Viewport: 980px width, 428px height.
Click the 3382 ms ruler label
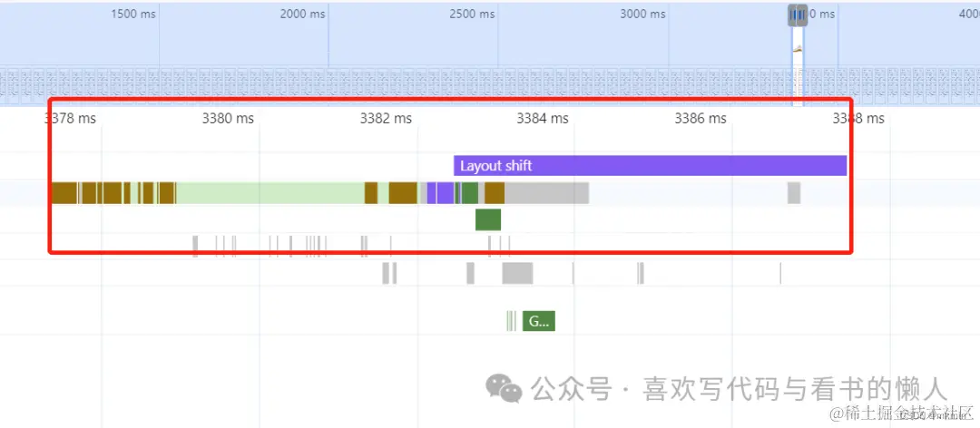click(386, 118)
